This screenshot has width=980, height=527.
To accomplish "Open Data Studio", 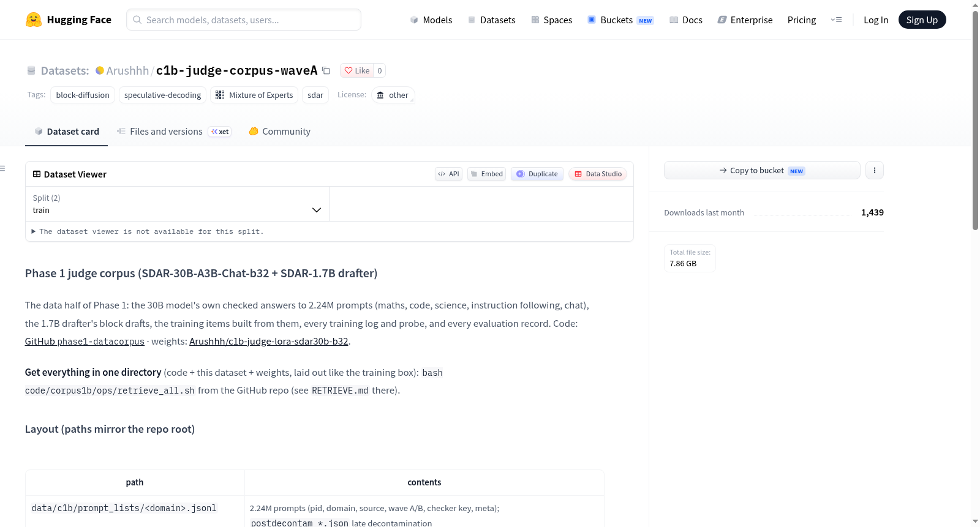I will 598,174.
